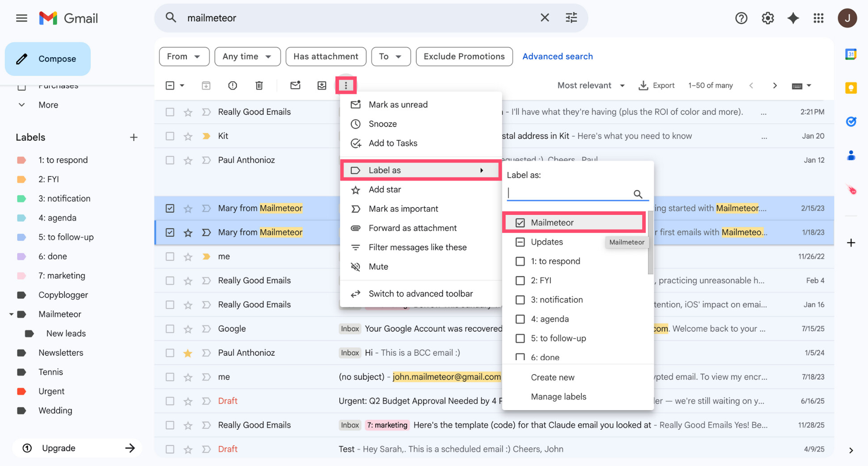Click the Delete trash icon in toolbar

(x=259, y=85)
